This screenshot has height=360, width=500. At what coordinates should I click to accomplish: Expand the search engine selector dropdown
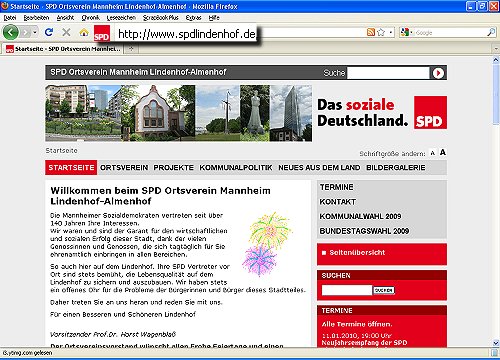(x=412, y=32)
